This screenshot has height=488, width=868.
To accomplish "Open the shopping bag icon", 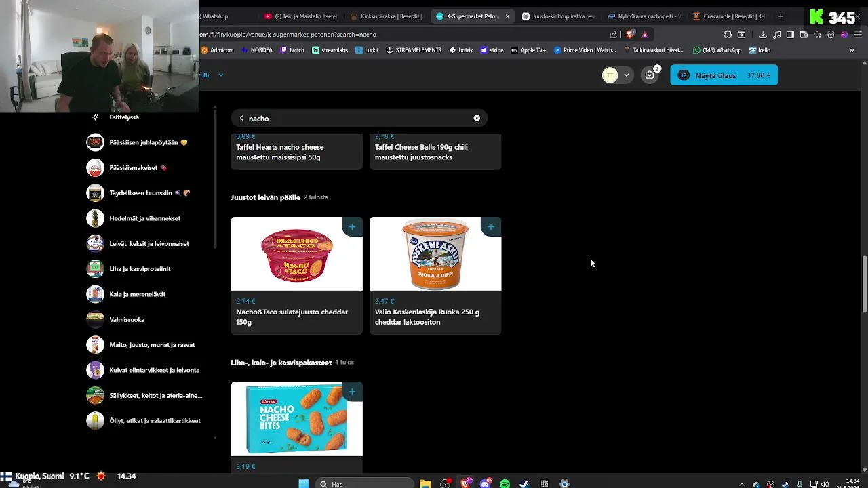I will (650, 75).
